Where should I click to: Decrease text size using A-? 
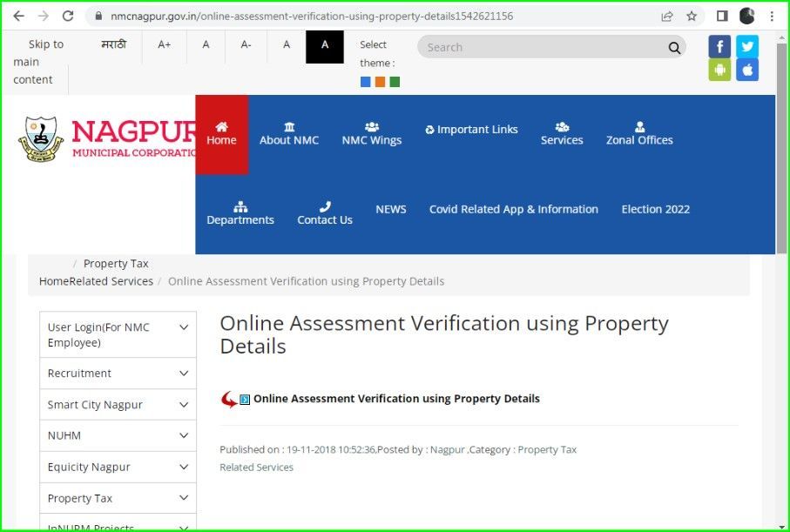(246, 44)
